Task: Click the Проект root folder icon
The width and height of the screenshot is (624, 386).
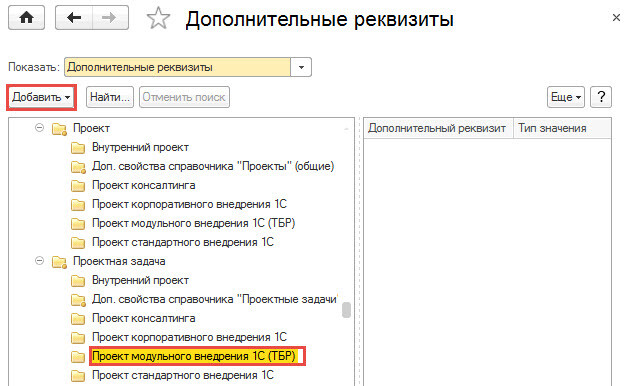Action: coord(59,129)
